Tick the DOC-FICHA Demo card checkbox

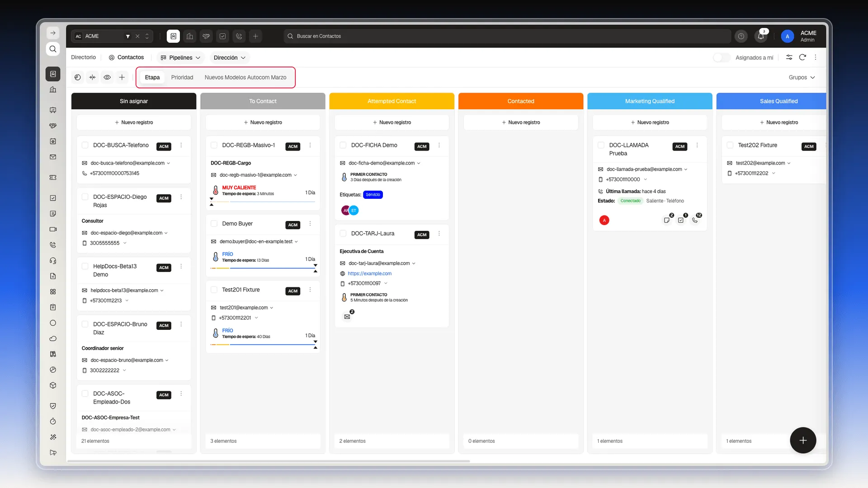pos(343,145)
